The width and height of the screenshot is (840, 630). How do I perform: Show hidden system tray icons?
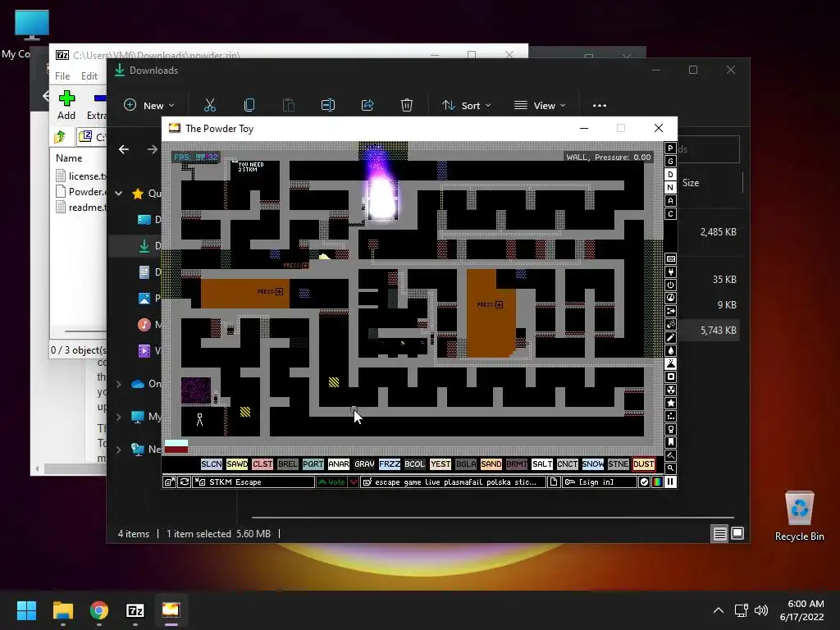coord(719,610)
